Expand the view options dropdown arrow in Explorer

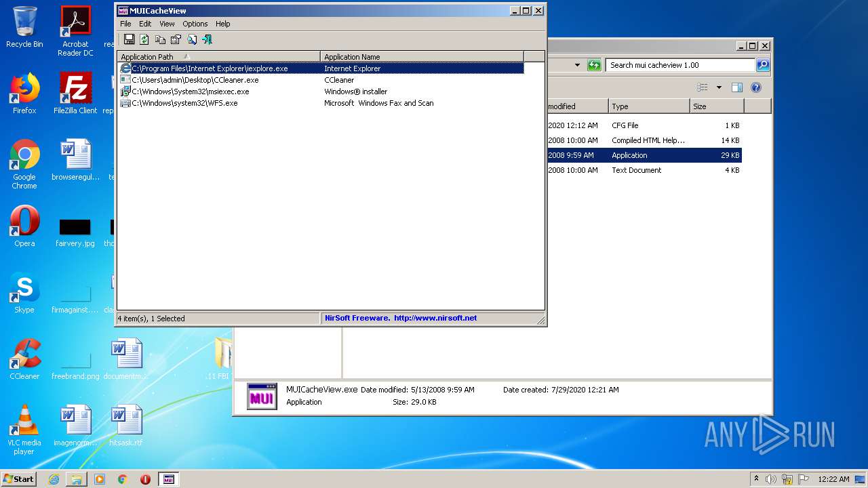pos(719,87)
